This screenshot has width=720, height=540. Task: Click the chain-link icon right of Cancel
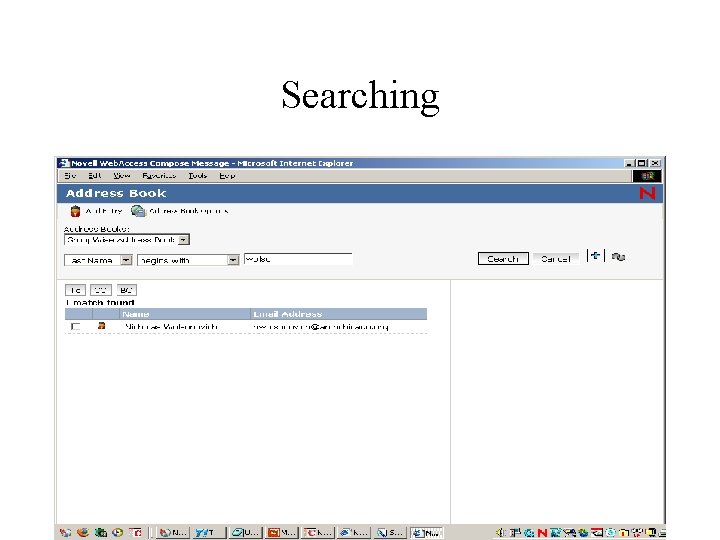(618, 257)
